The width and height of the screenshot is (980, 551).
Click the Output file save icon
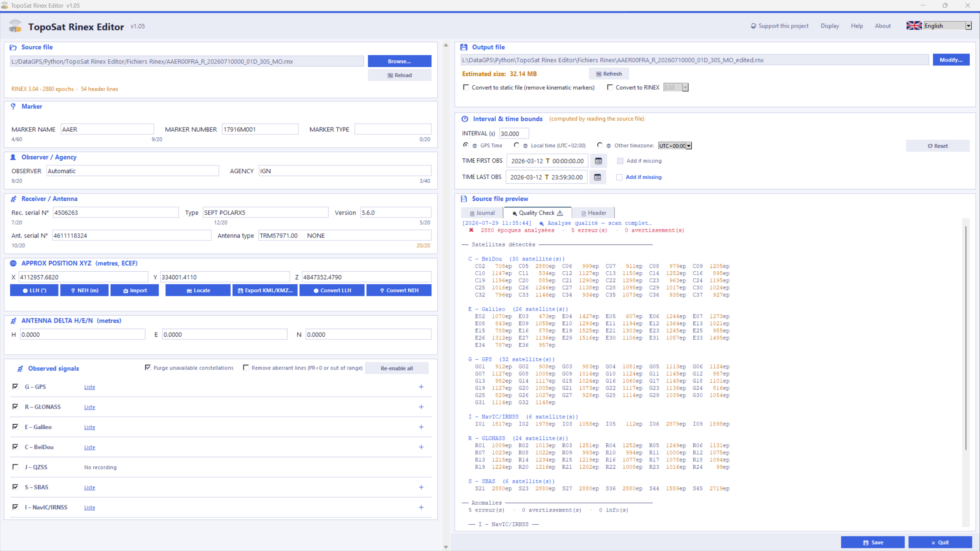(x=464, y=47)
